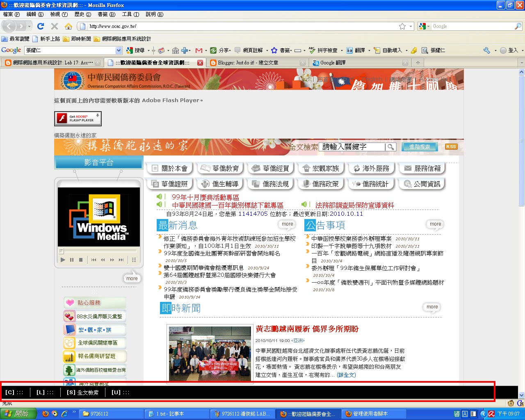Open the 檢視 menu
The height and width of the screenshot is (420, 525).
tap(59, 14)
